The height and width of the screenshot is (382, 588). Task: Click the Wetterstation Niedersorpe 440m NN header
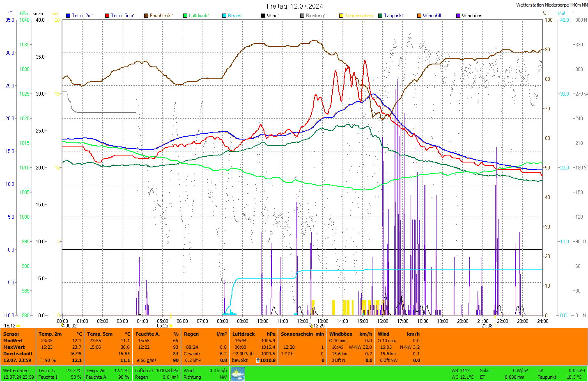[551, 5]
